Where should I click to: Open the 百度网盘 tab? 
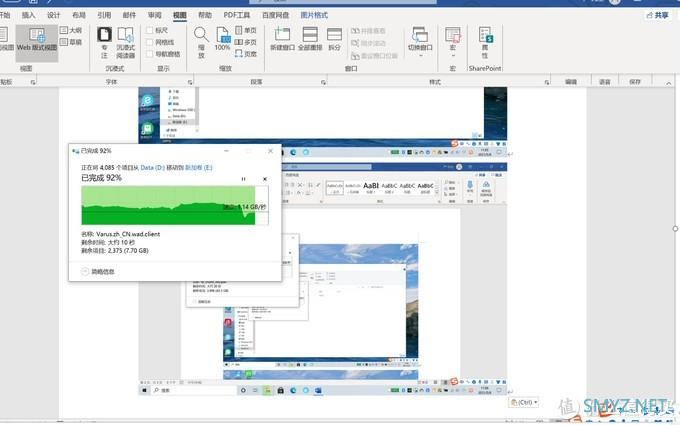click(x=275, y=15)
